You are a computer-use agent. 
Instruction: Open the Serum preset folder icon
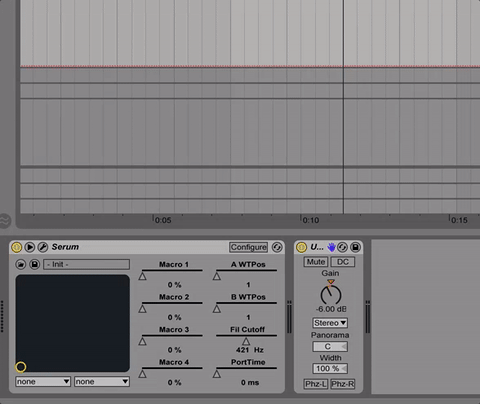[x=21, y=264]
